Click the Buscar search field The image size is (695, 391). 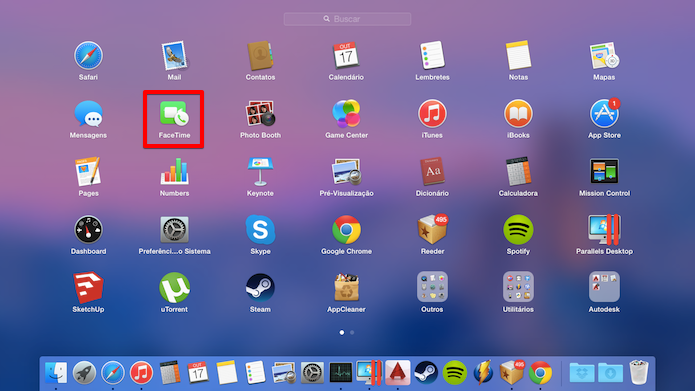pos(348,19)
